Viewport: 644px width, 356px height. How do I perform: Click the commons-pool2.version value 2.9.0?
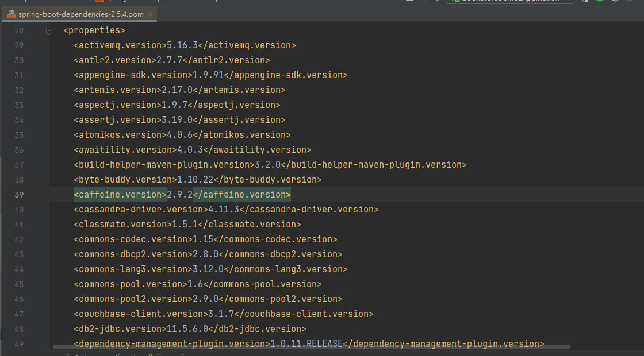pos(205,299)
